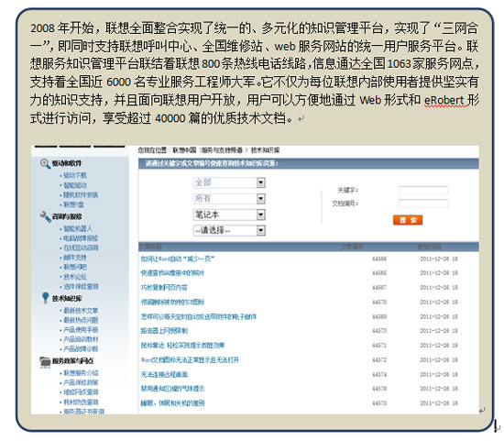Open article 路由器上网限制
This screenshot has height=441, width=504.
coord(164,331)
